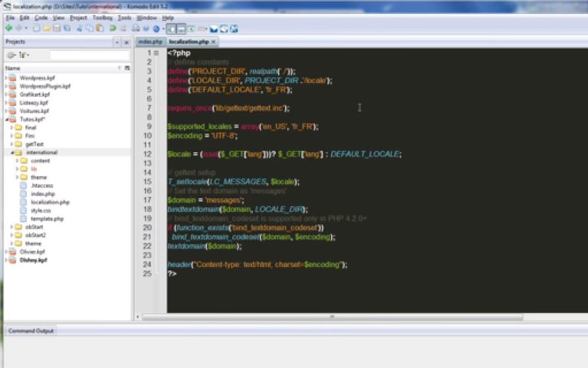Select WordpressPlugin.kpf project
588x368 pixels.
45,86
